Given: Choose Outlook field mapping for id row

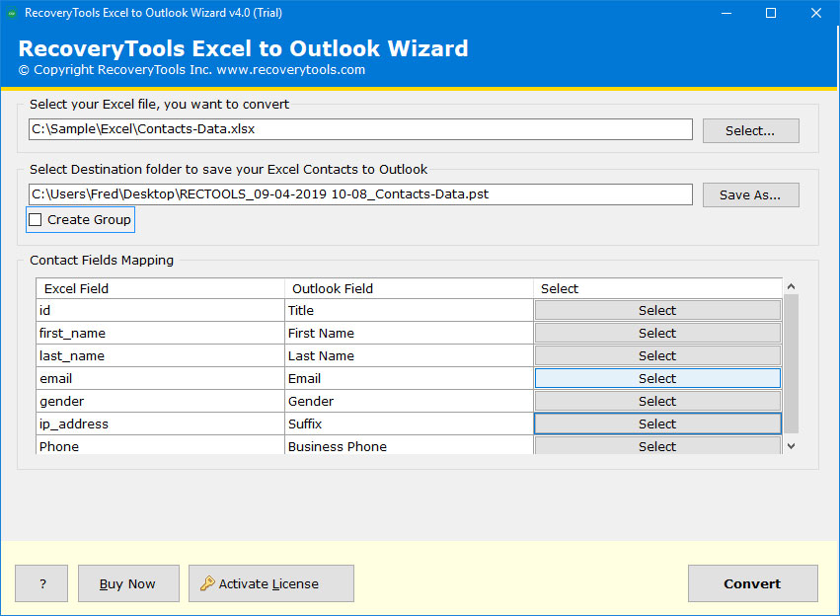Looking at the screenshot, I should (657, 310).
